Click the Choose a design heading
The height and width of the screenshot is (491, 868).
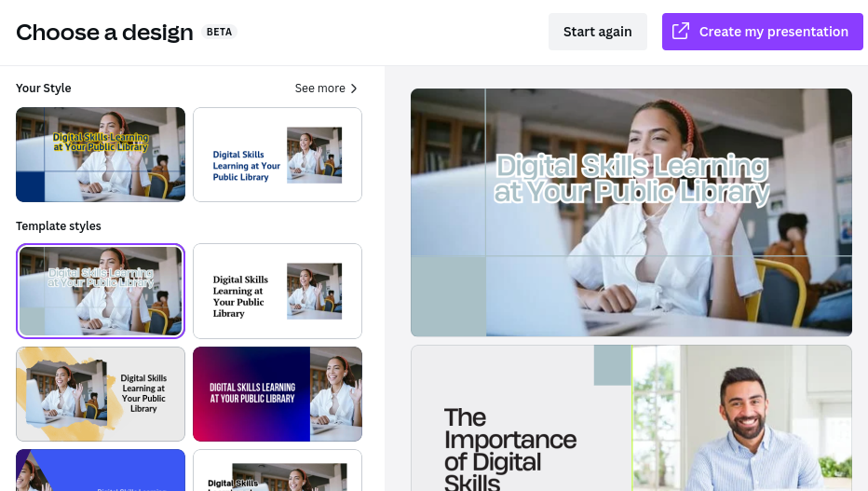click(104, 32)
